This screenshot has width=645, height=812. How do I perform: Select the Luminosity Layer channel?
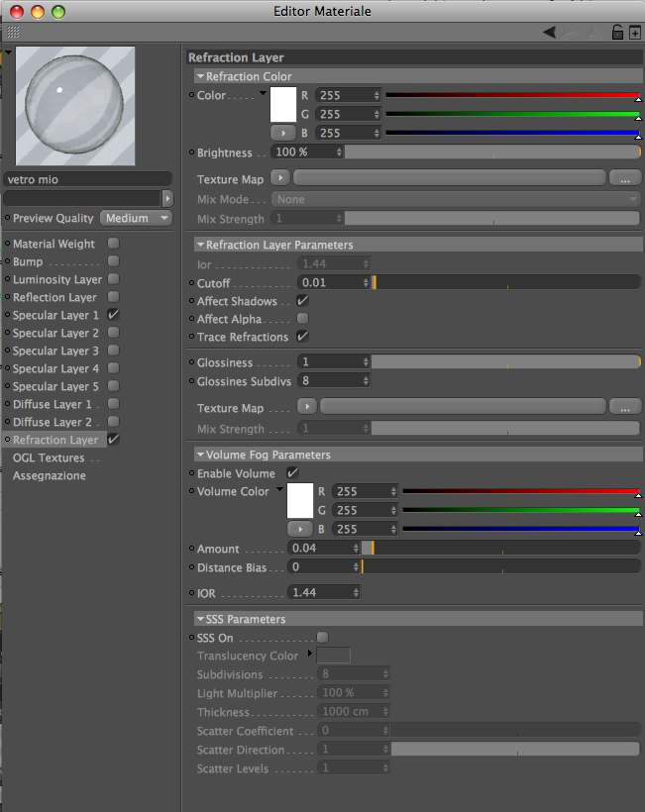pyautogui.click(x=57, y=279)
